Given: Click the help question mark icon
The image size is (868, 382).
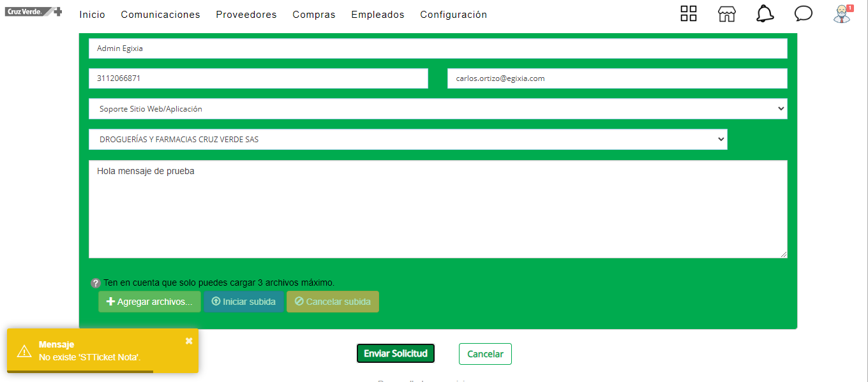Looking at the screenshot, I should coord(96,283).
